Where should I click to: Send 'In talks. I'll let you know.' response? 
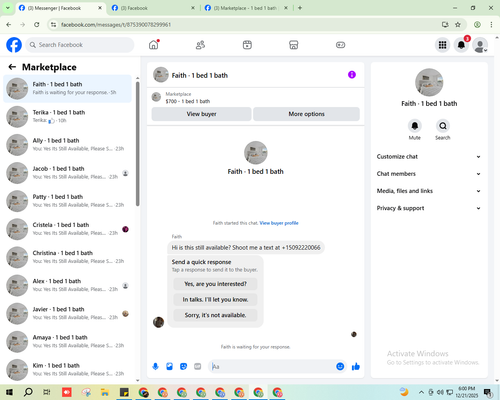pyautogui.click(x=215, y=300)
